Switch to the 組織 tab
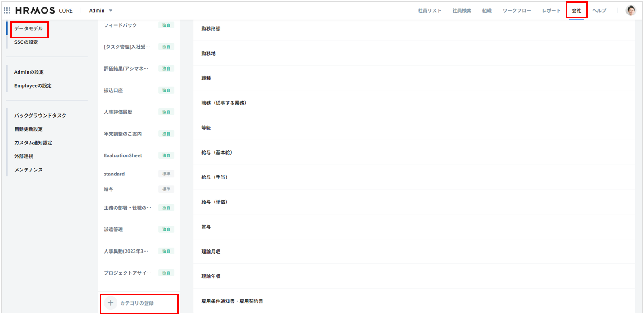The height and width of the screenshot is (315, 644). [x=487, y=10]
